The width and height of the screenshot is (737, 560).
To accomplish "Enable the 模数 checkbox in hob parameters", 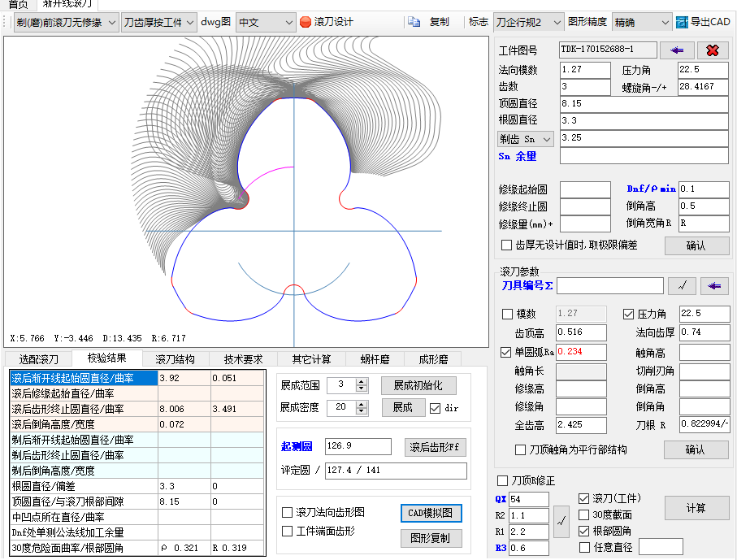I will (x=508, y=315).
